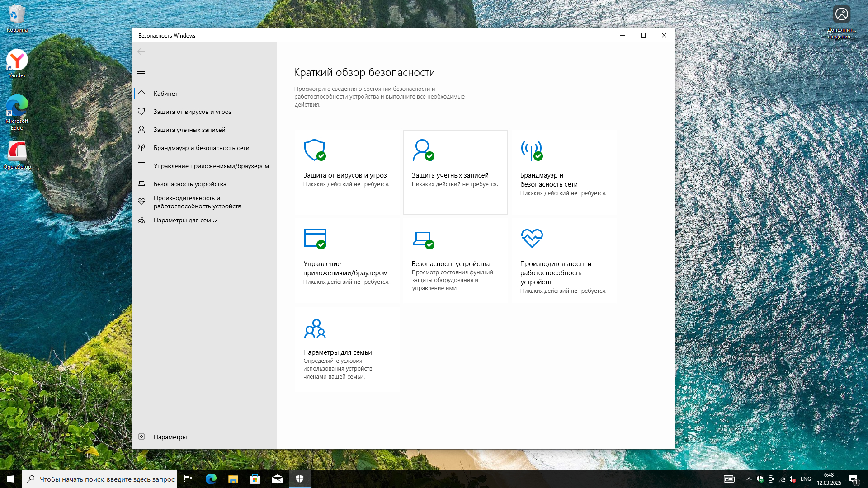868x488 pixels.
Task: Click device performance heart tile icon
Action: [532, 238]
